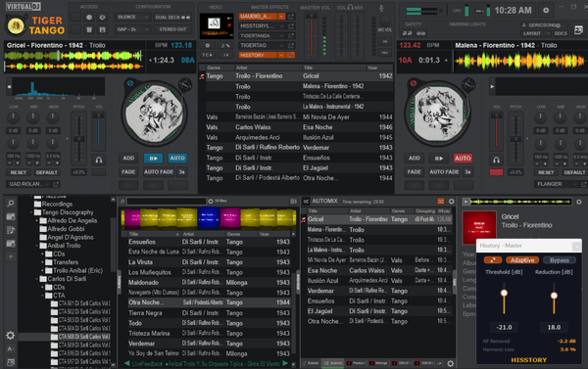Pop out the TIGERTAG master effect window
Screen dimensions: 588x369
coord(291,45)
